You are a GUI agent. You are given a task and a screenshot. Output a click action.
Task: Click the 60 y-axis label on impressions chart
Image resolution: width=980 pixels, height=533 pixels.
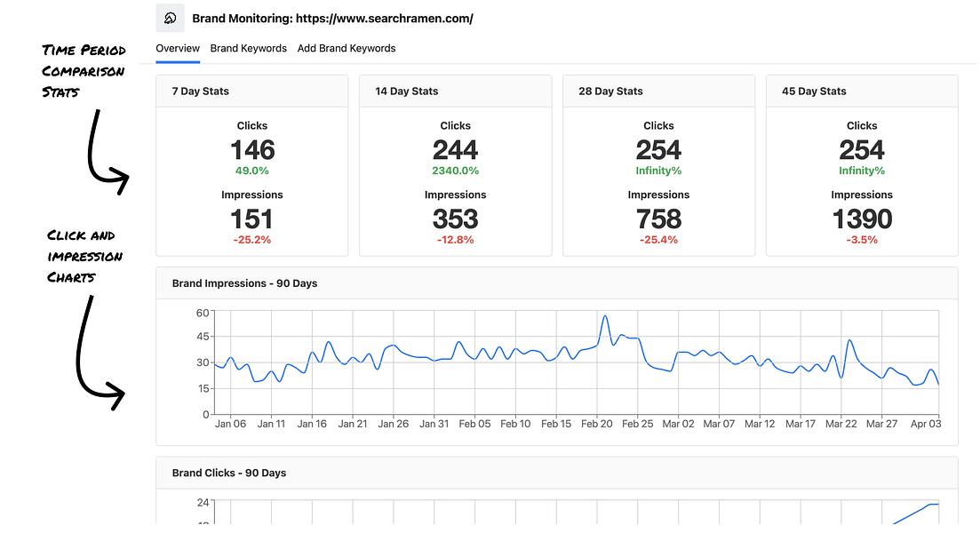coord(203,313)
